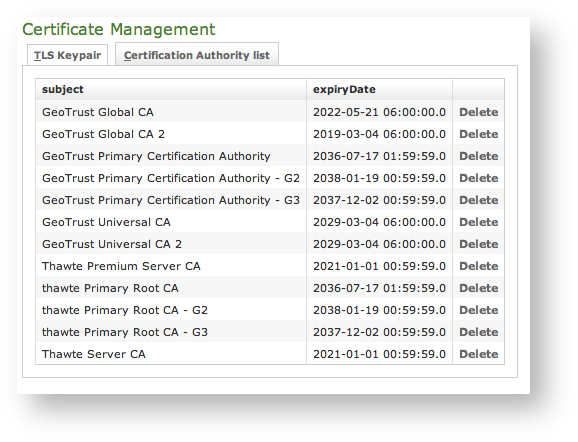
Task: Delete thawte Primary Root CA - G2
Action: (478, 310)
